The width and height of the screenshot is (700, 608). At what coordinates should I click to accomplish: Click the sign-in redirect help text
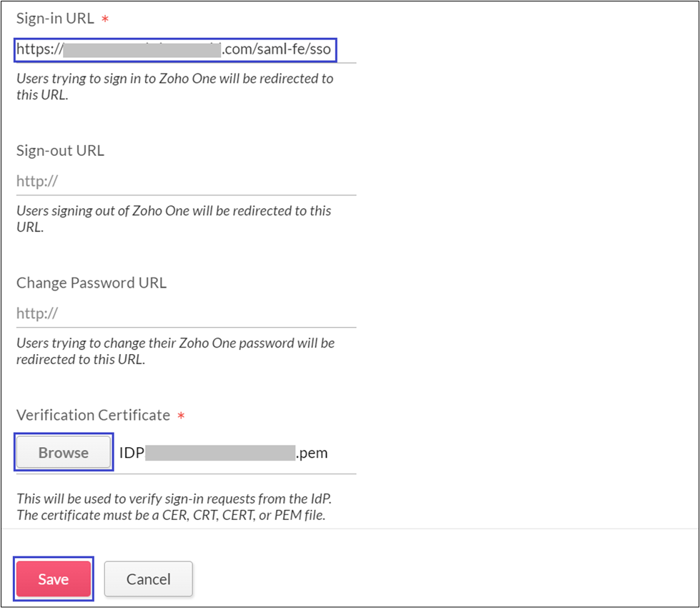(x=174, y=86)
